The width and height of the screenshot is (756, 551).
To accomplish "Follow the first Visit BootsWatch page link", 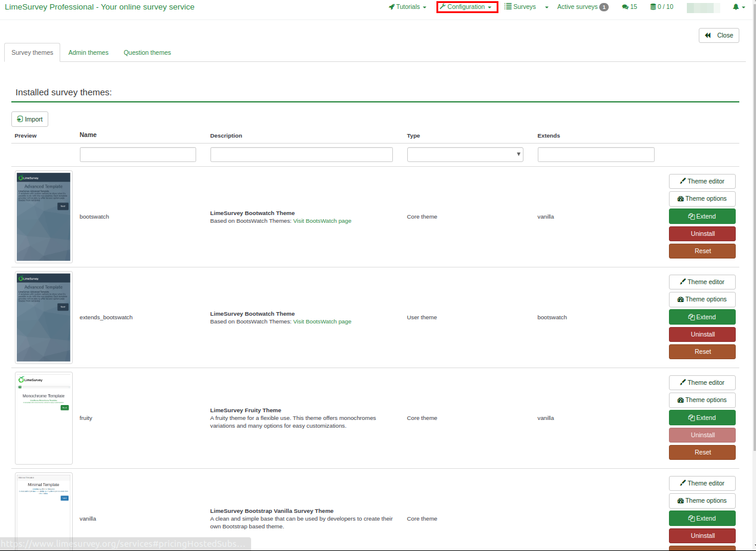I will click(322, 221).
